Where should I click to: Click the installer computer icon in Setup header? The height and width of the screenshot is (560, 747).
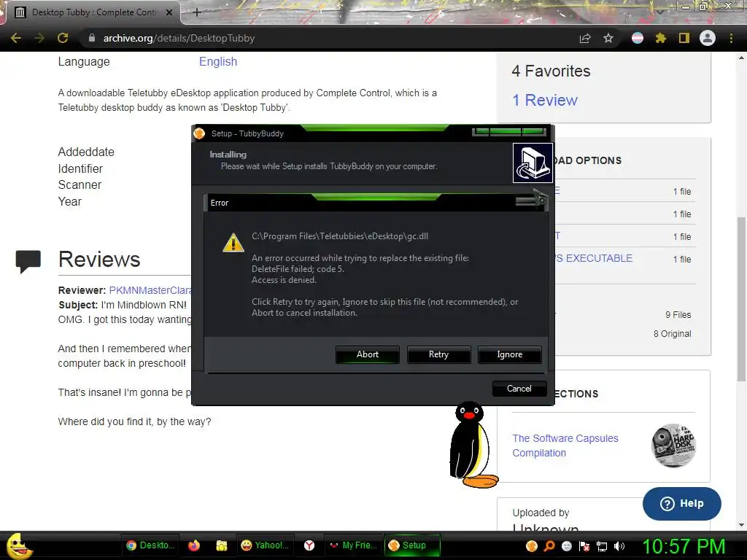pos(533,163)
